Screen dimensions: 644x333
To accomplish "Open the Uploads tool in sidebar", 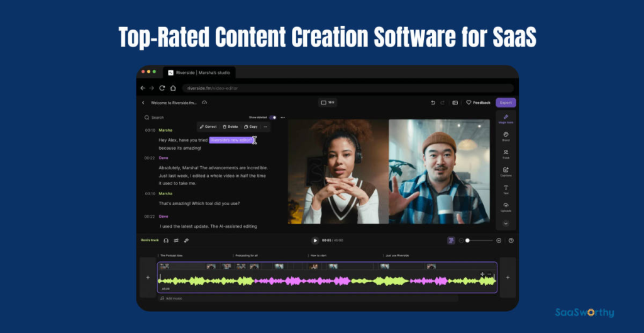I will pos(506,207).
